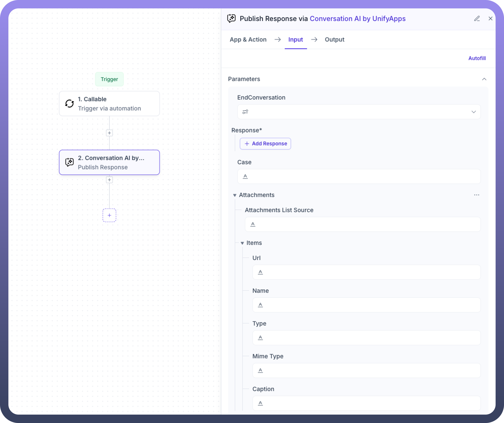Select the Trigger label badge

109,79
